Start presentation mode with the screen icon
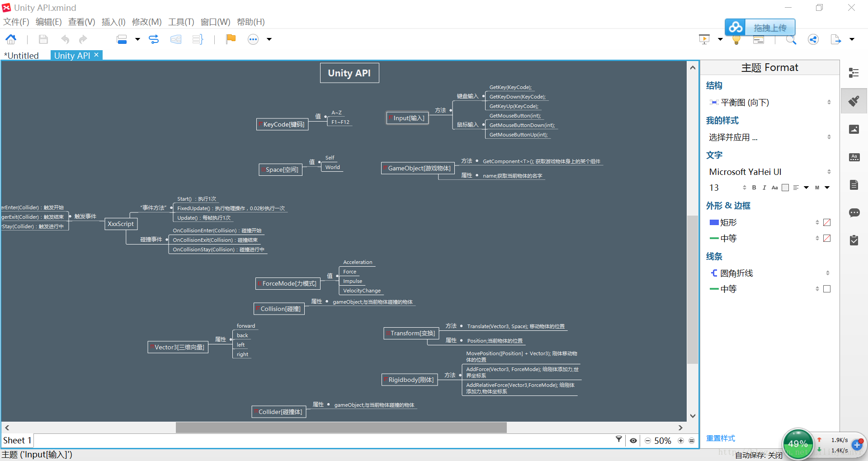The height and width of the screenshot is (461, 868). click(x=704, y=39)
